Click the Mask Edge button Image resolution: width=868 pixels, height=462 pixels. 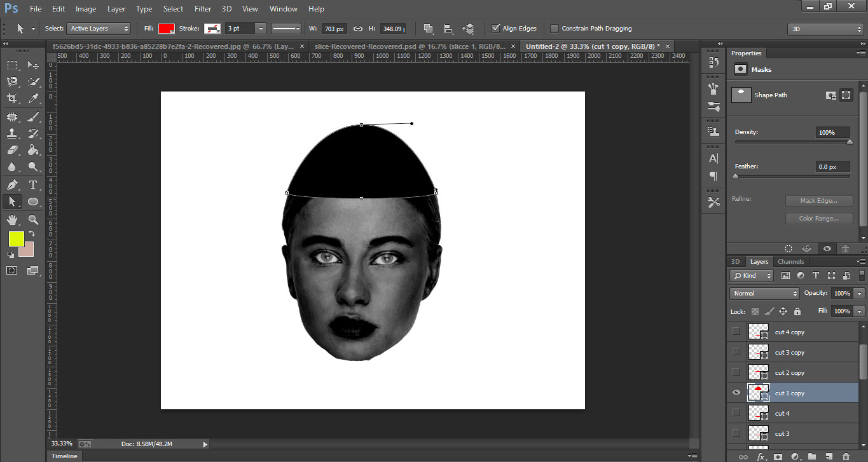pyautogui.click(x=818, y=201)
